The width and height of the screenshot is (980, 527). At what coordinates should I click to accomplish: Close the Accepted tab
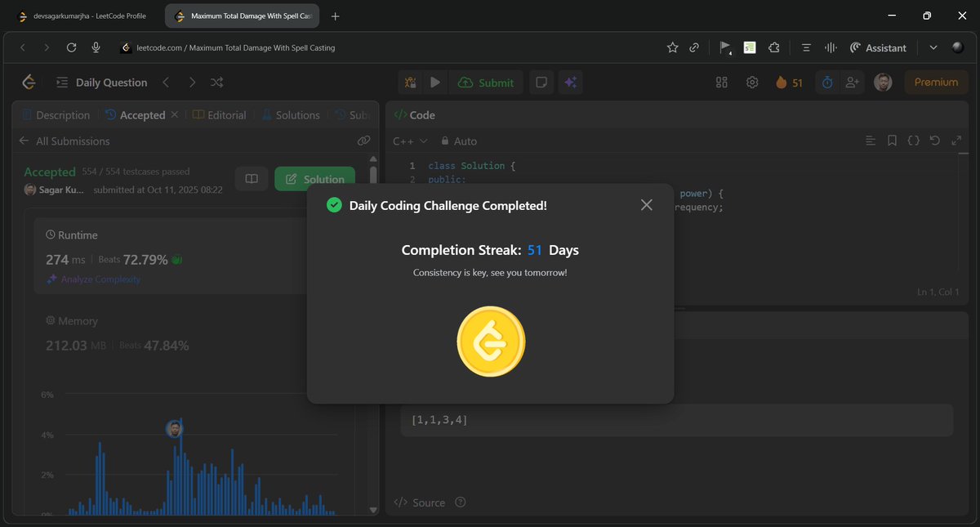(x=174, y=115)
